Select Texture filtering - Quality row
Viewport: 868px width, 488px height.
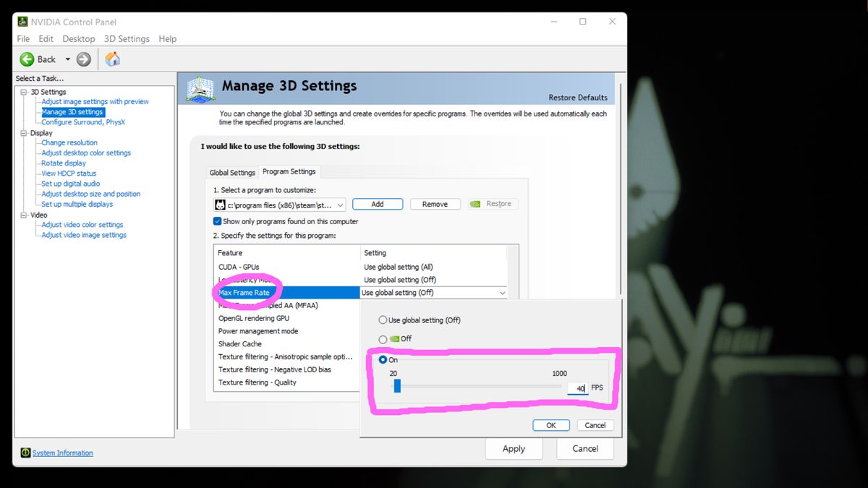287,382
